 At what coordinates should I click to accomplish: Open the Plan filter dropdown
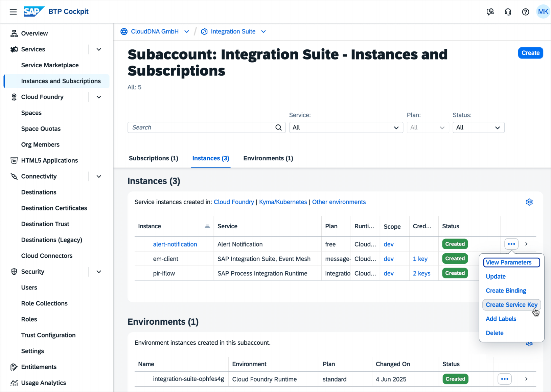click(x=428, y=128)
